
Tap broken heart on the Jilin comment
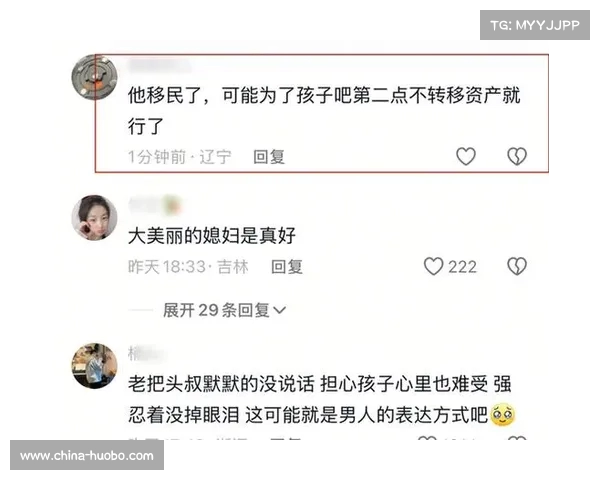coord(517,266)
